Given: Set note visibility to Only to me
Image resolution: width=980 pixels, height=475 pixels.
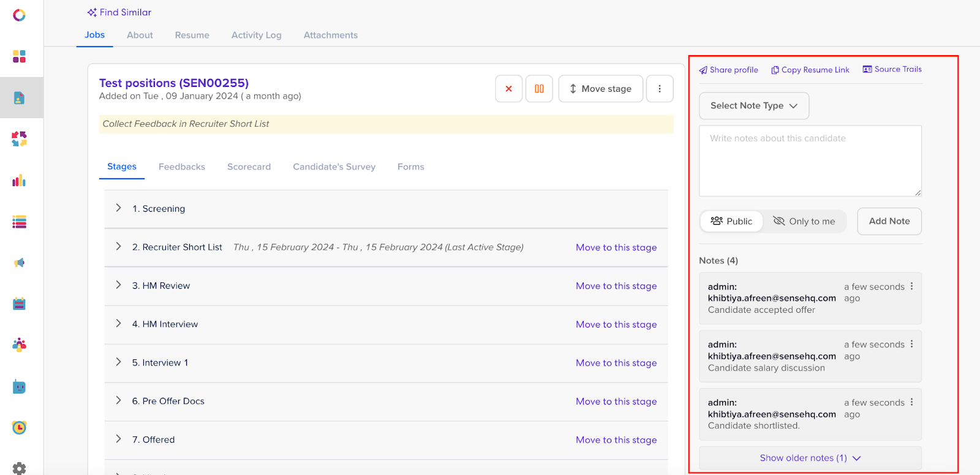Looking at the screenshot, I should (x=804, y=221).
